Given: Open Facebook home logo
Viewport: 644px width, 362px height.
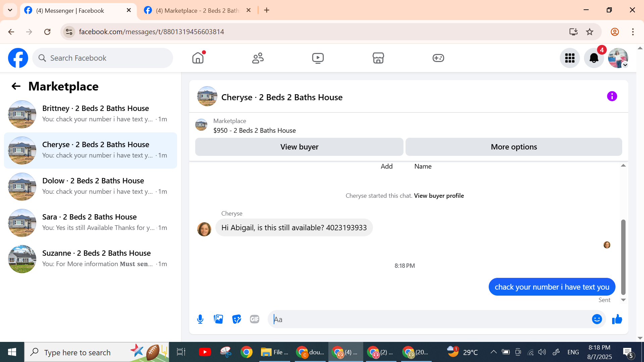Looking at the screenshot, I should [x=18, y=58].
